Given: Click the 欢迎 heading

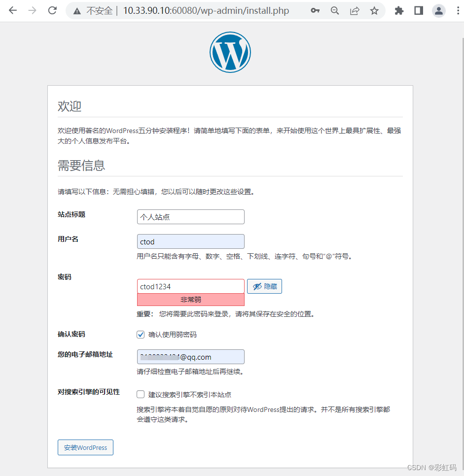Looking at the screenshot, I should 70,106.
